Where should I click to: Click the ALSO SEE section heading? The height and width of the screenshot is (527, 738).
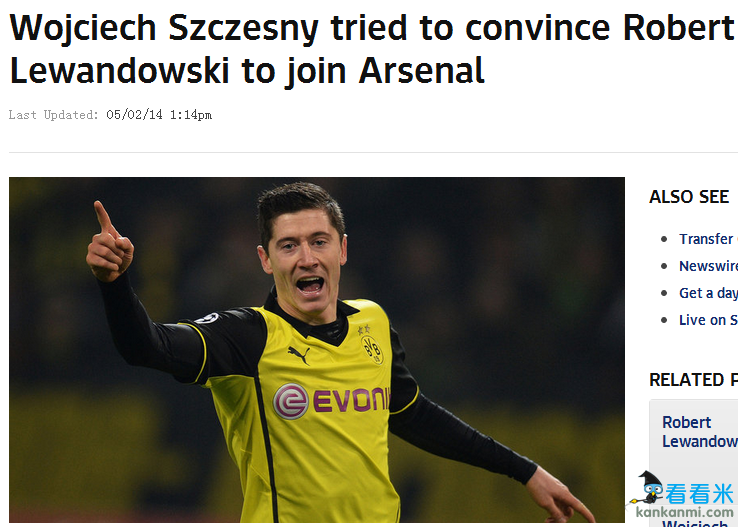689,197
